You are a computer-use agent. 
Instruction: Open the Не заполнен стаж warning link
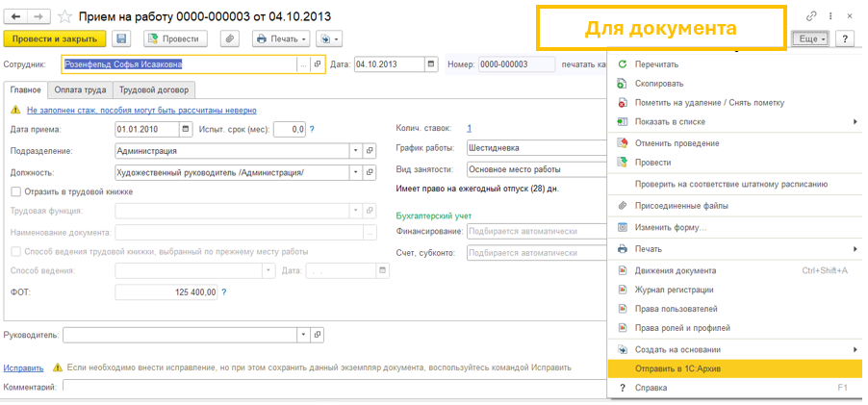141,110
